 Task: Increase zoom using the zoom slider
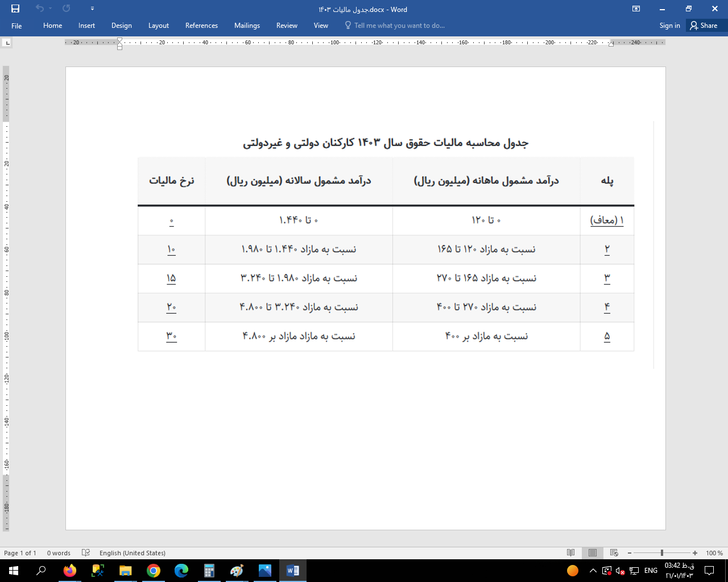tap(694, 552)
